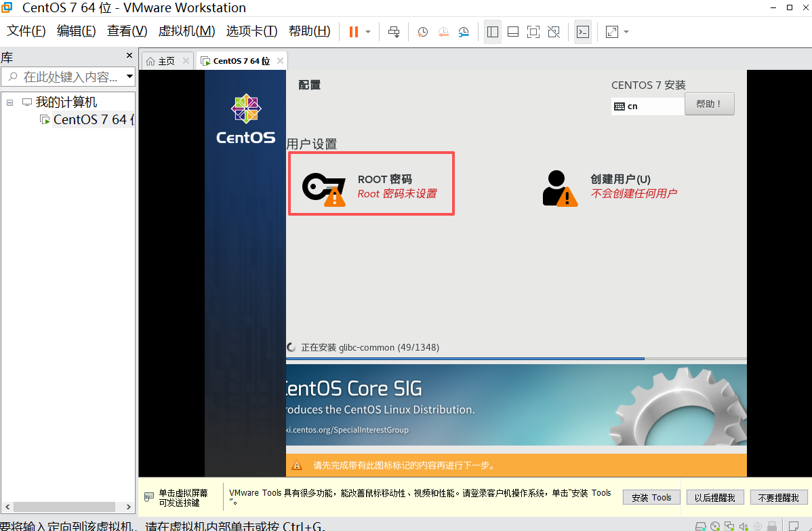The height and width of the screenshot is (531, 812).
Task: Click the VMware Workstation title bar app icon
Action: tap(7, 7)
